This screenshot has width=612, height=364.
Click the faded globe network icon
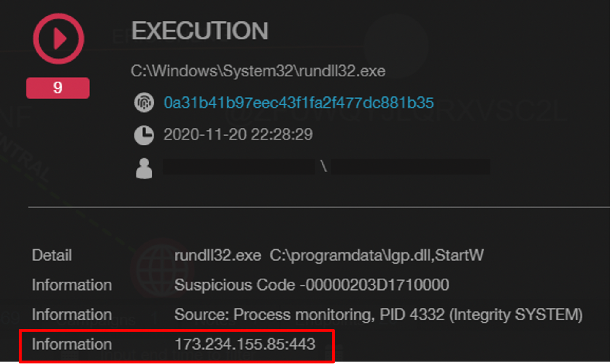(x=162, y=269)
